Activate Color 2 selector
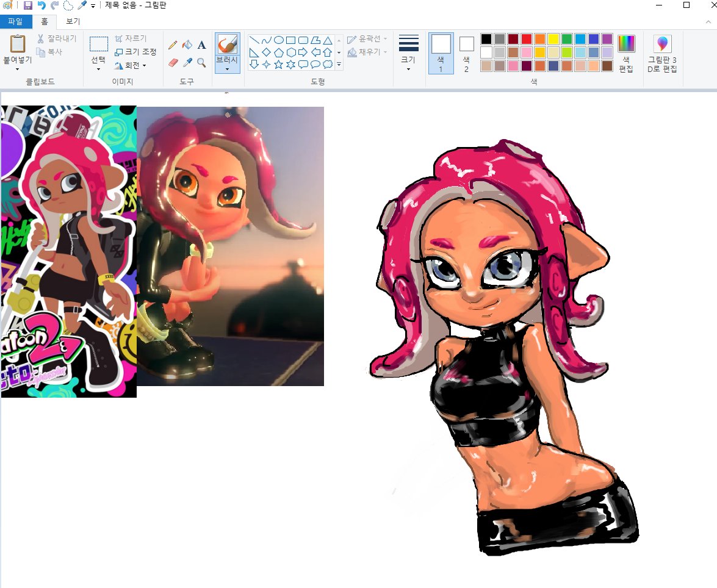 466,54
